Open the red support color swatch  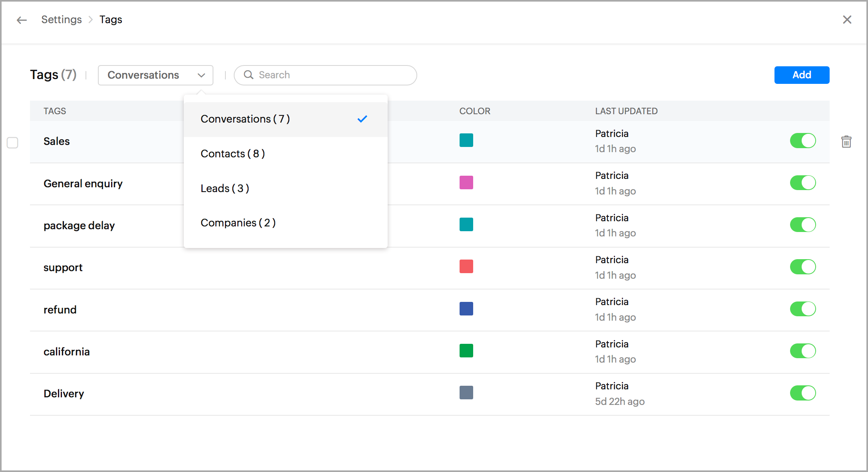pyautogui.click(x=466, y=266)
